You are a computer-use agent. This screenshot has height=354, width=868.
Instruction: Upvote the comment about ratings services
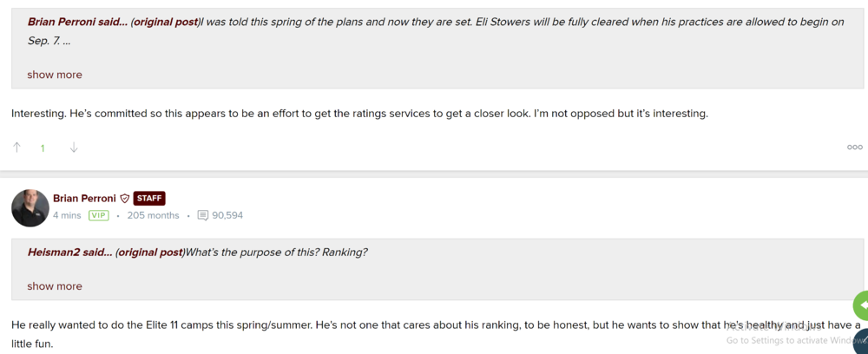[16, 147]
